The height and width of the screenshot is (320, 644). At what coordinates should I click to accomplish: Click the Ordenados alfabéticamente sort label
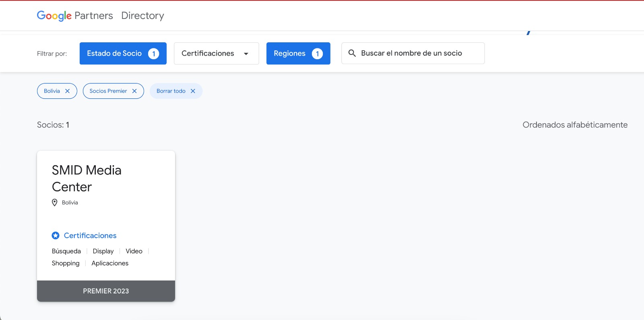click(x=575, y=125)
